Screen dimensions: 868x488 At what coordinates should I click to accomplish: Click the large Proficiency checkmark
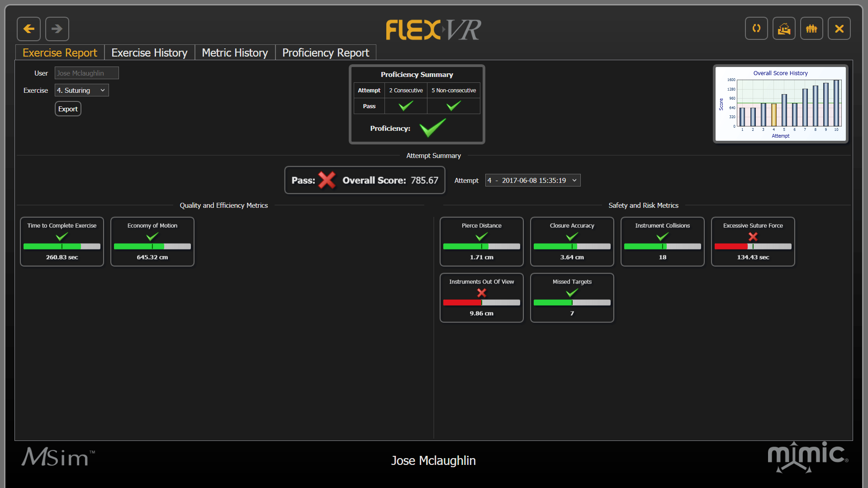tap(433, 128)
